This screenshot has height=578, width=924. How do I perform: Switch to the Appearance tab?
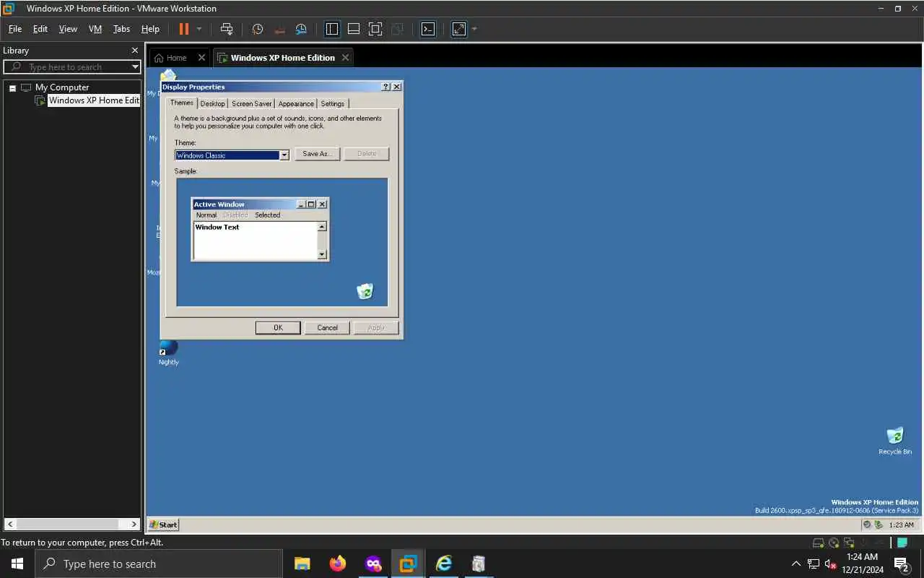pos(296,103)
